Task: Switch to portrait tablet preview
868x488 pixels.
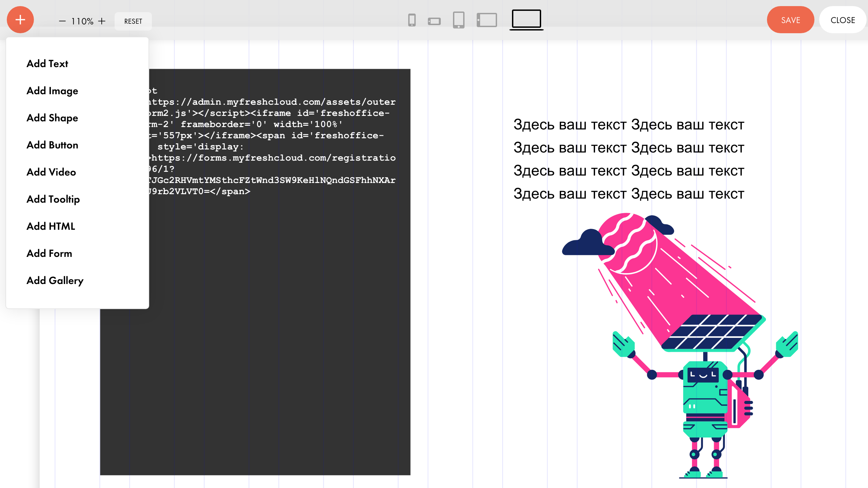Action: click(x=459, y=20)
